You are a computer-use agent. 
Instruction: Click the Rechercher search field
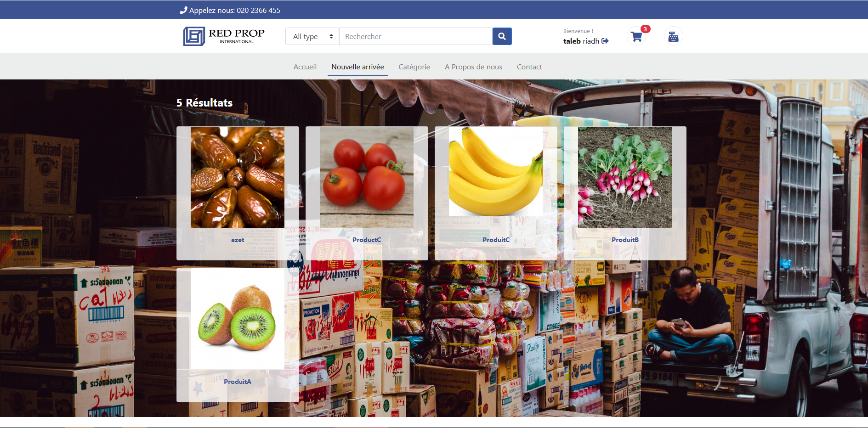[416, 36]
